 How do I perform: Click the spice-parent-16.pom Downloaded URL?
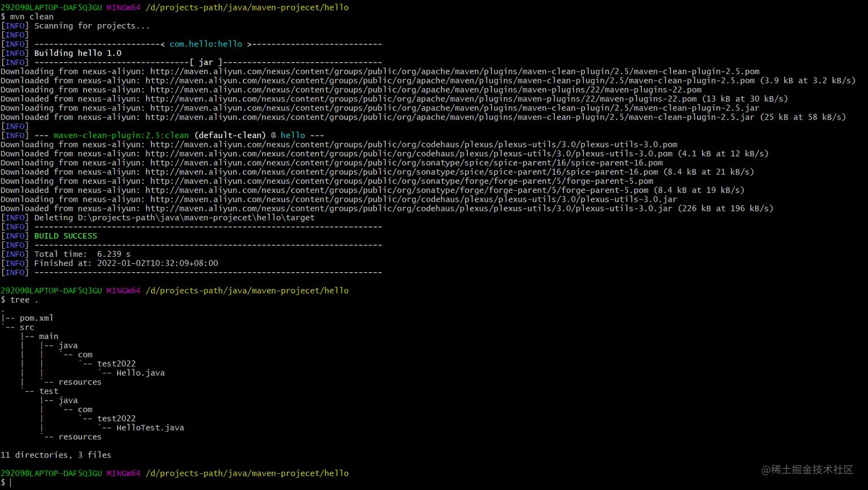pyautogui.click(x=402, y=172)
